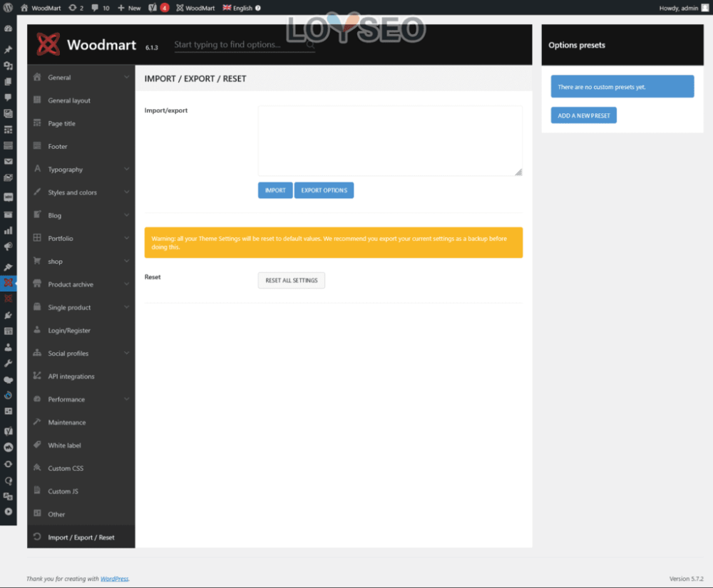Screen dimensions: 713x588
Task: Expand the Blog section chevron
Action: [126, 215]
